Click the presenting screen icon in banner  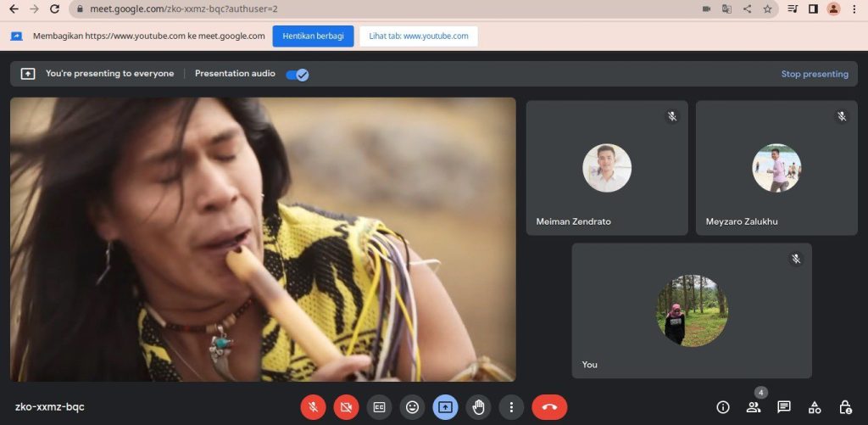tap(28, 74)
